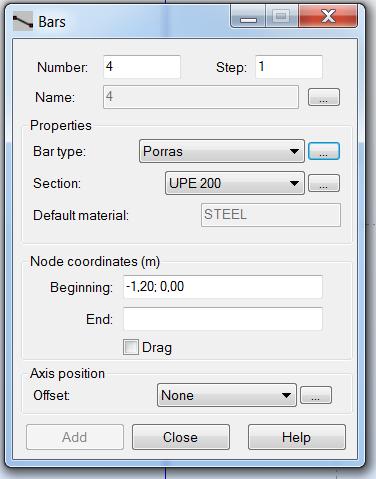Expand the Section UPE 200 dropdown
Screen dimensions: 376x479
(x=235, y=183)
